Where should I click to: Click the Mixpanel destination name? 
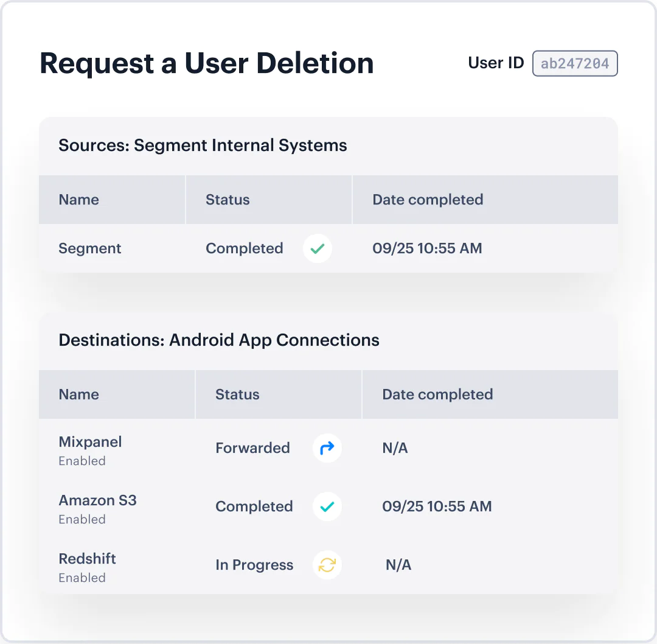click(x=90, y=442)
